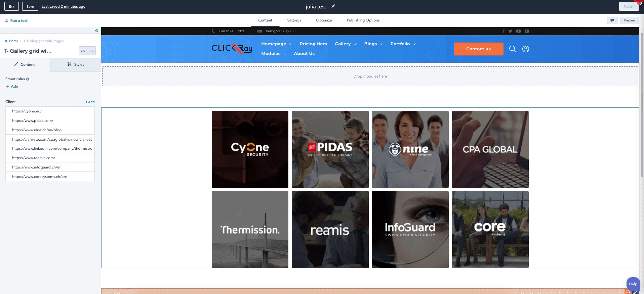Select the https://www.reamis.com/ client row
Screen dimensions: 644x294
pos(50,158)
